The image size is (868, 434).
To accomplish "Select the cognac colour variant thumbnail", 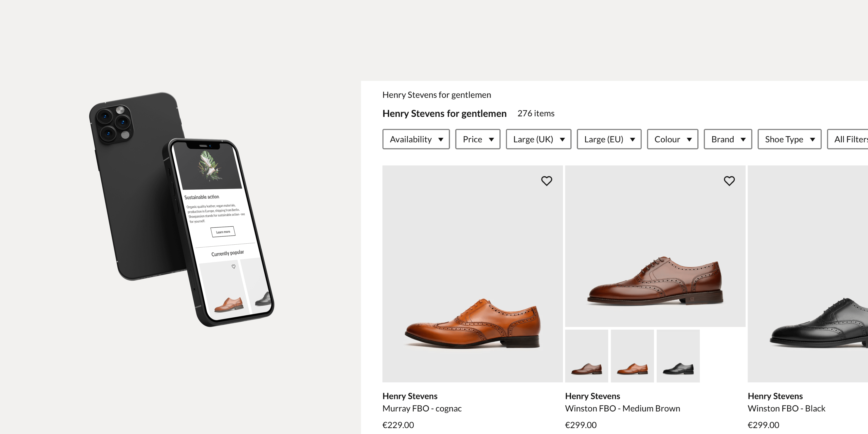I will click(x=632, y=356).
